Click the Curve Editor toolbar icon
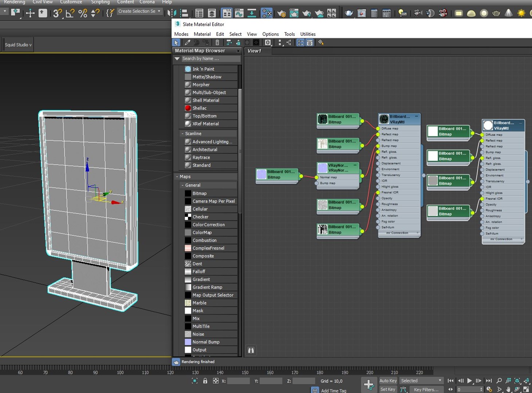532x393 pixels. click(x=239, y=13)
